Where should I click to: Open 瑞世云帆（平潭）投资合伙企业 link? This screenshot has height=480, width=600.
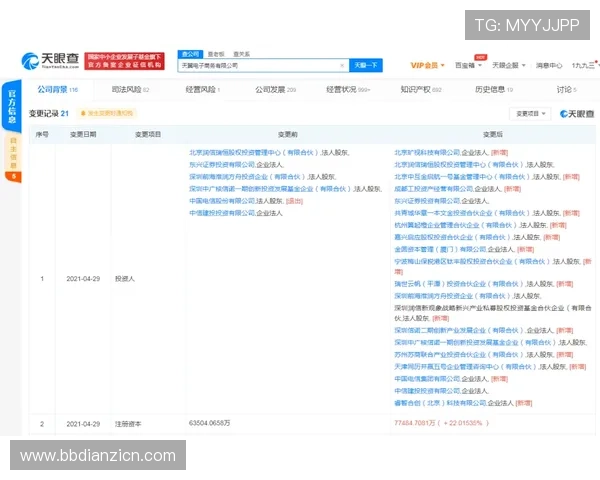click(x=460, y=284)
